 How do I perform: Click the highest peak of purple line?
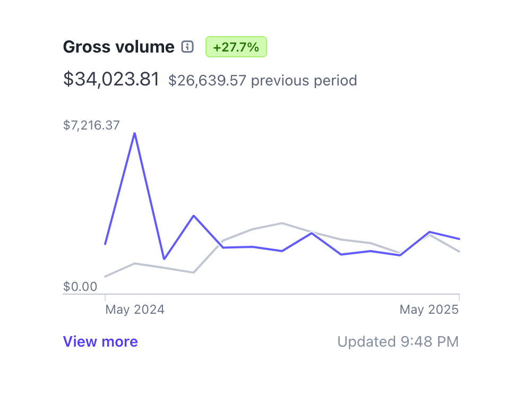point(135,133)
